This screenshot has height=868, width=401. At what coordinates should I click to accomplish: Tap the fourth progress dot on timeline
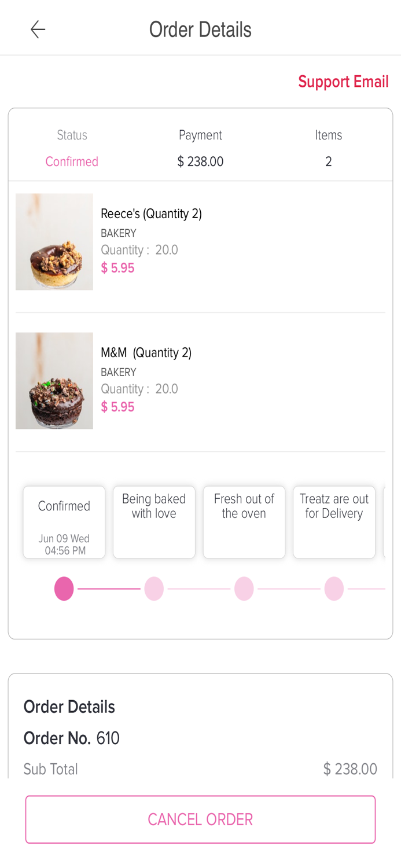[x=334, y=589]
